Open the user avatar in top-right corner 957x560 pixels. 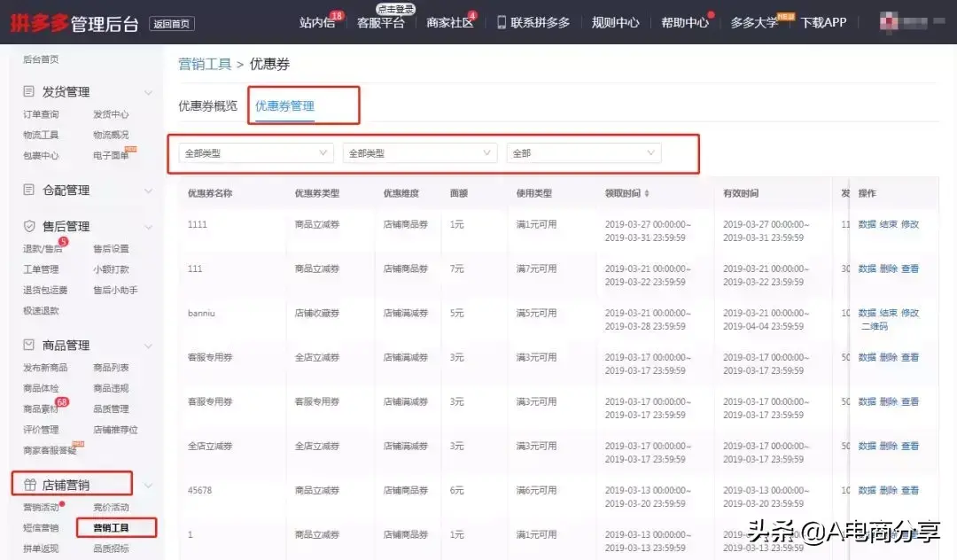pyautogui.click(x=888, y=22)
